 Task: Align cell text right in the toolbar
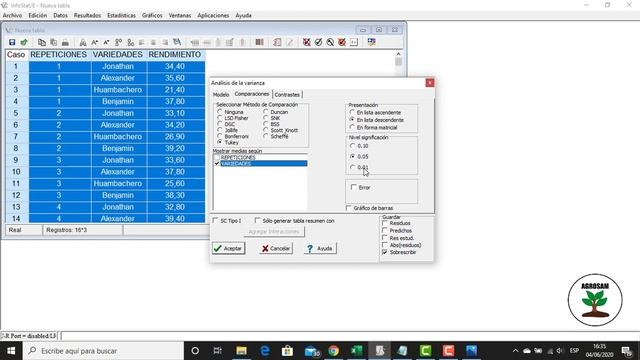(165, 42)
